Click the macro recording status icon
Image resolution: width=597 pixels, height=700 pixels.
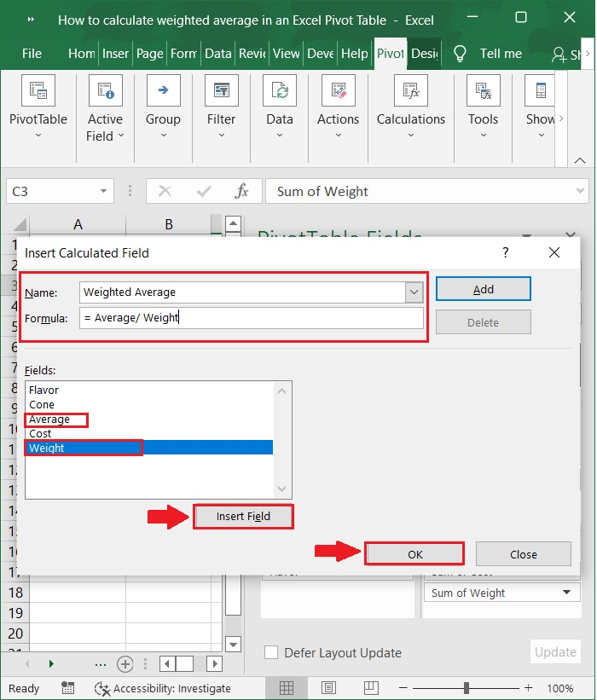click(x=68, y=688)
